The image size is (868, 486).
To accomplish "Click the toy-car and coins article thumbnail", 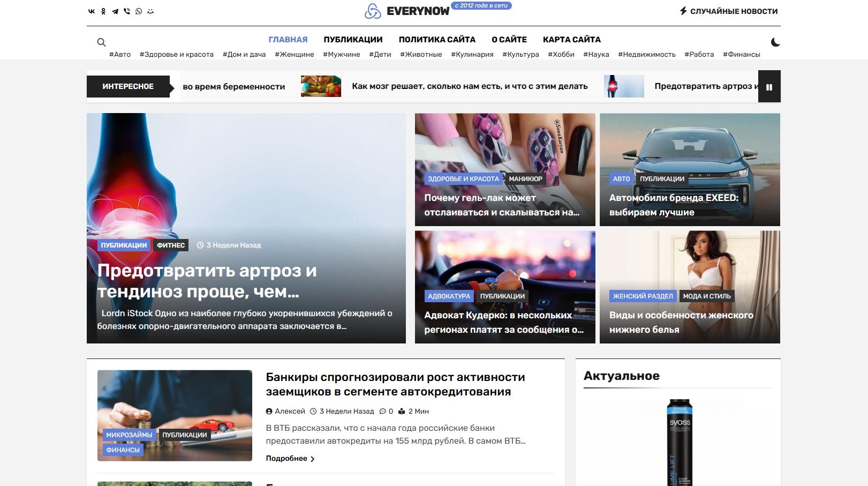I will click(175, 415).
